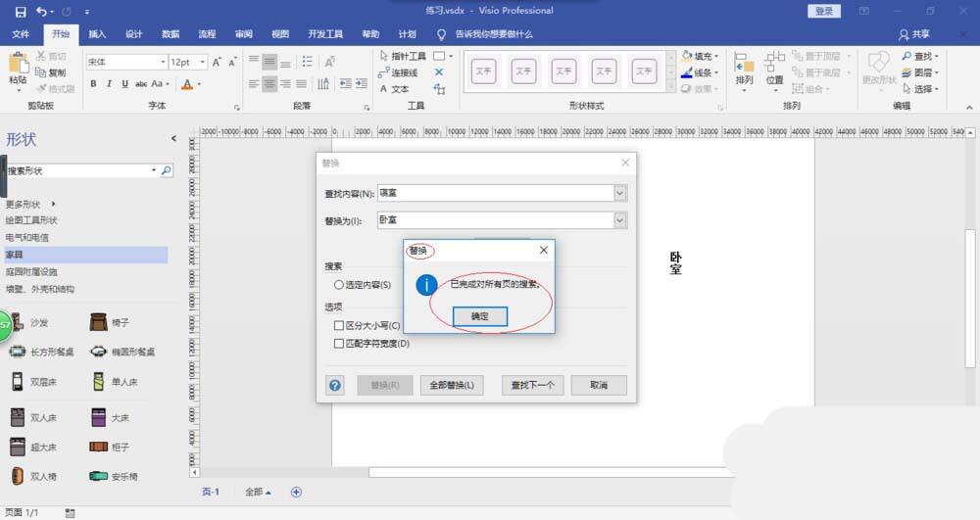This screenshot has height=520, width=980.
Task: Click the Sign in button
Action: pyautogui.click(x=824, y=11)
